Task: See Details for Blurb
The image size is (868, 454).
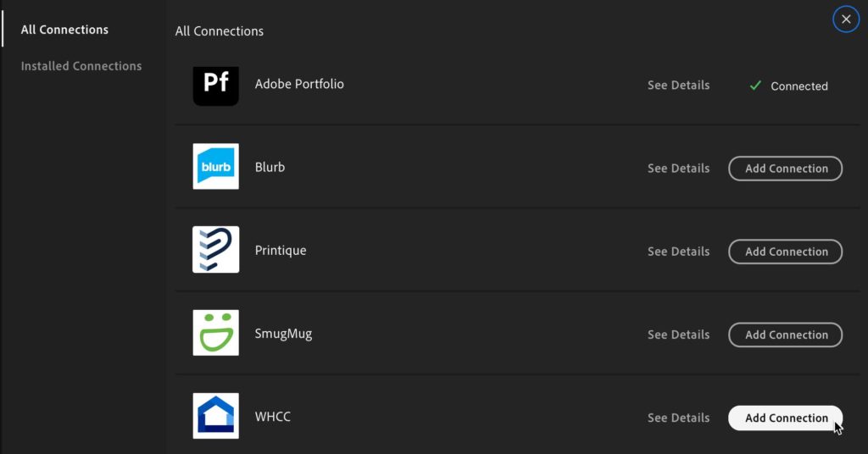Action: click(x=679, y=168)
